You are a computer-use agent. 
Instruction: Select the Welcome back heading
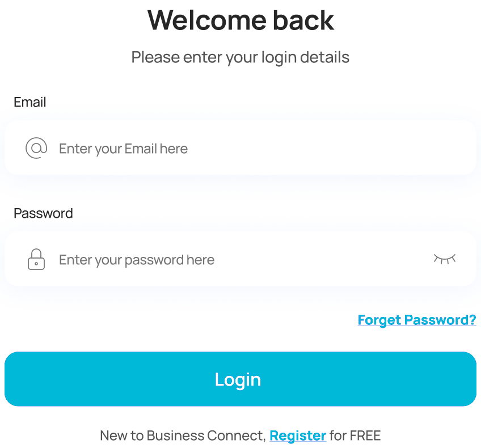click(241, 20)
